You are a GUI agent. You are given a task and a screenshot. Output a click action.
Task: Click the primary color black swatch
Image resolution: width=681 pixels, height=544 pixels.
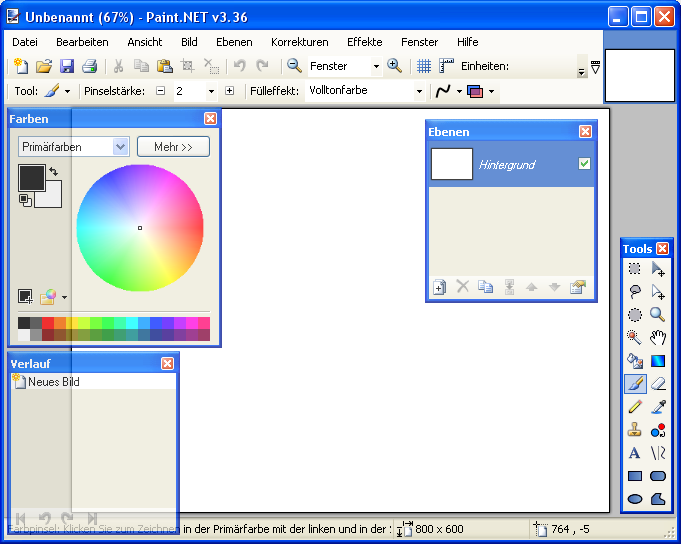coord(32,178)
